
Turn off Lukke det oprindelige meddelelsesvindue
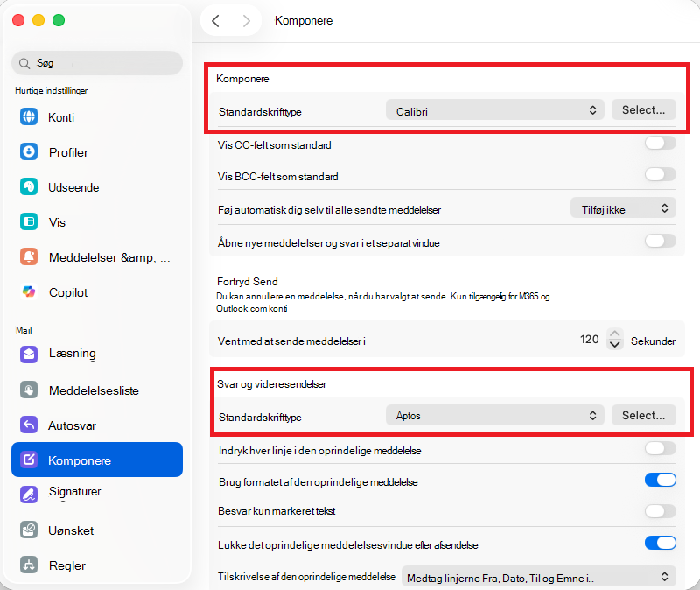click(661, 543)
